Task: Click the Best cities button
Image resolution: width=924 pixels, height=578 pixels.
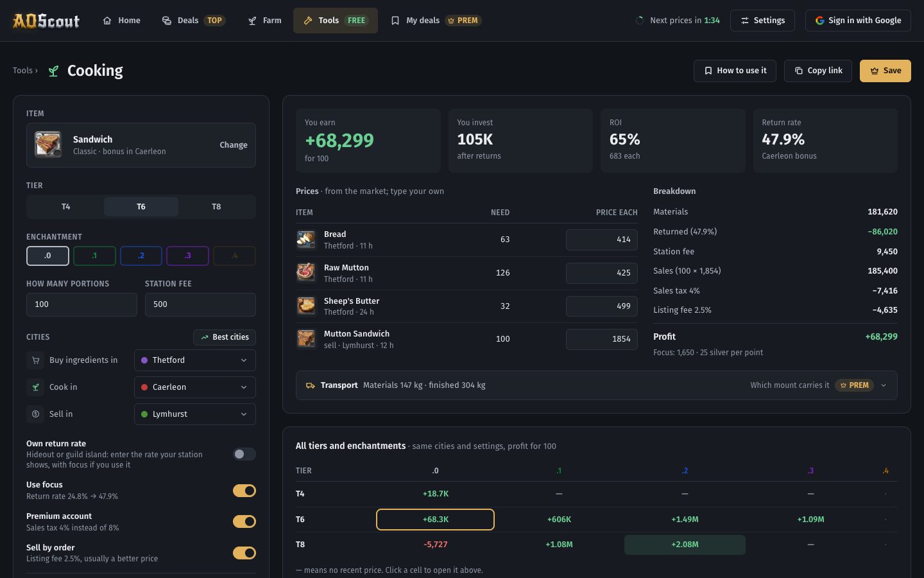Action: coord(225,337)
